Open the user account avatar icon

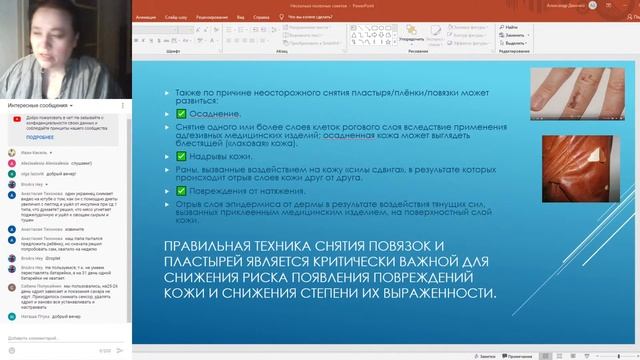coord(593,5)
